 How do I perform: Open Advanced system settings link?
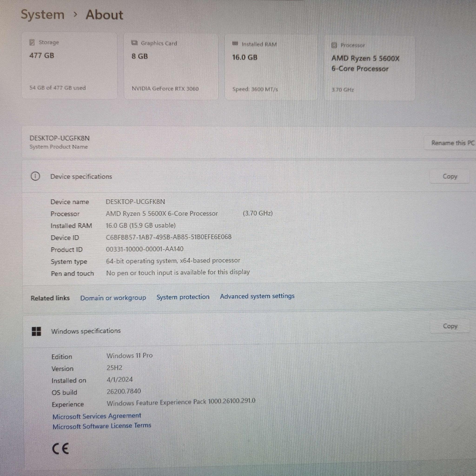coord(257,296)
